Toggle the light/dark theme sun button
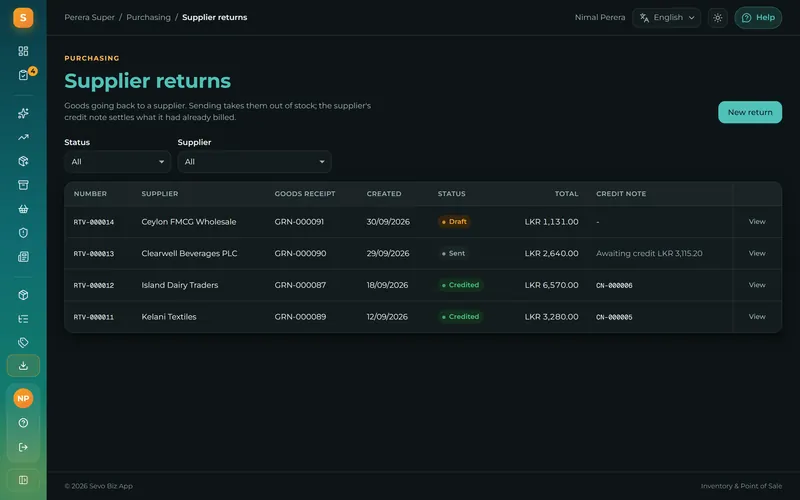 (x=717, y=18)
